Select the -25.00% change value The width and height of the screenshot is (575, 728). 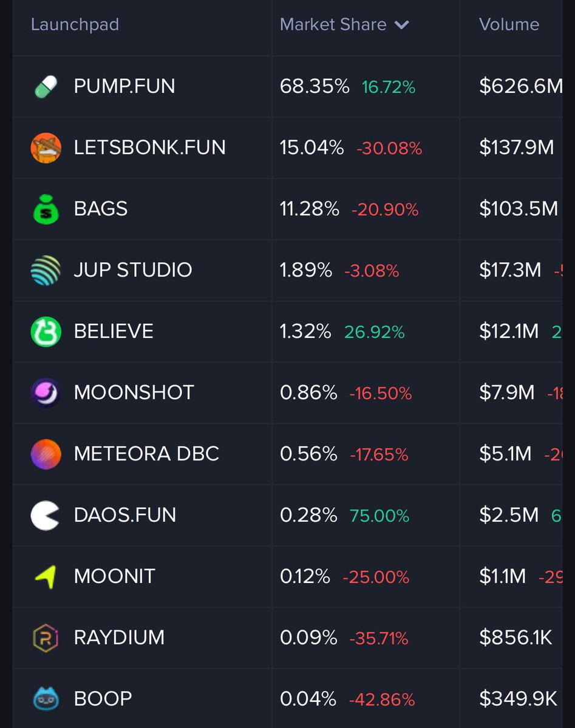376,578
